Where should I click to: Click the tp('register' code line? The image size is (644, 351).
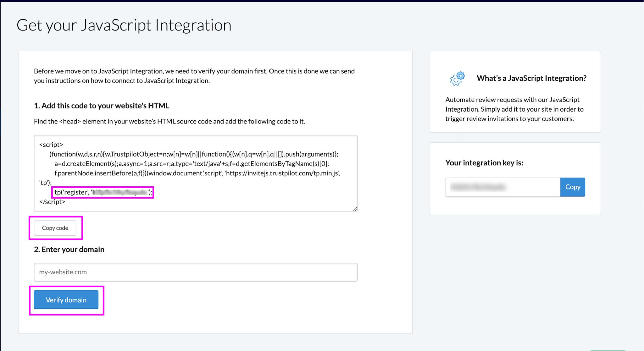103,192
